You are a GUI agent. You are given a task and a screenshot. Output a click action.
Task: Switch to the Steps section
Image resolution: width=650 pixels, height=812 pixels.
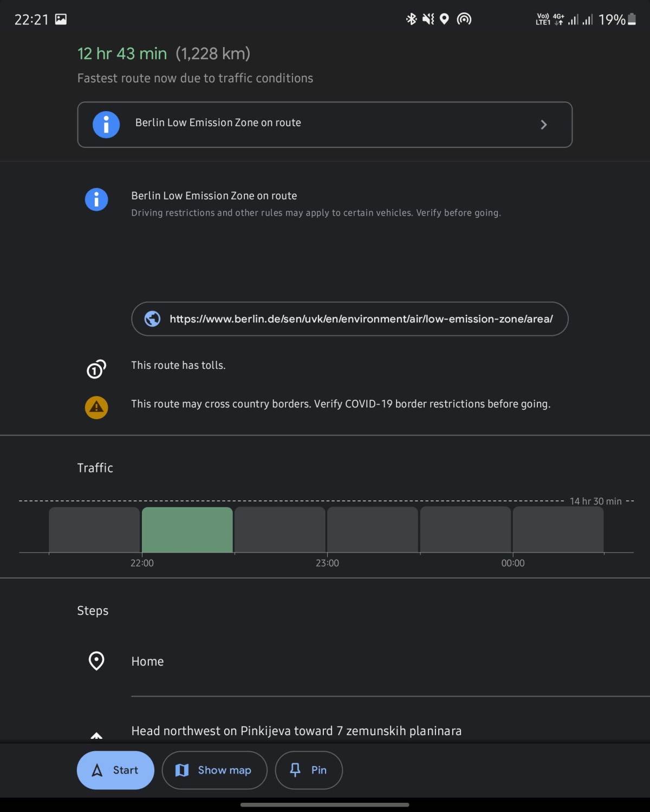93,610
